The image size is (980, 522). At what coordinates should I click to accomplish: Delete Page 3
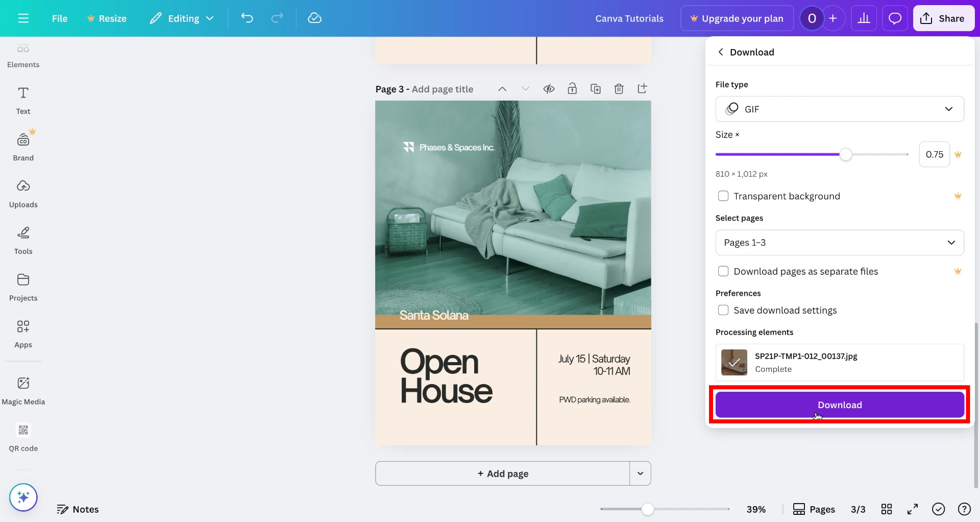619,88
